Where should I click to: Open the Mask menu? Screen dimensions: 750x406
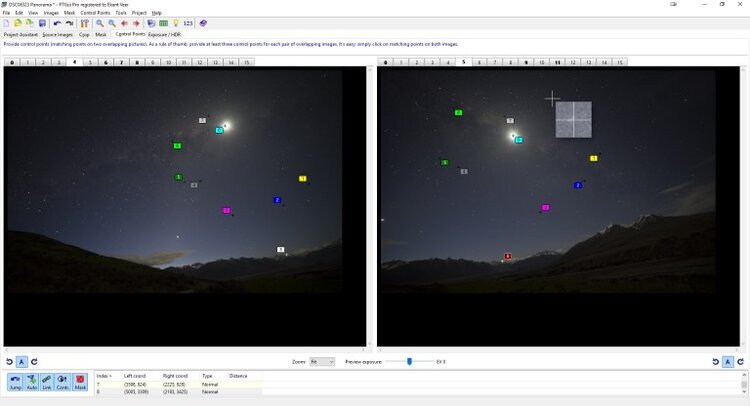click(69, 13)
